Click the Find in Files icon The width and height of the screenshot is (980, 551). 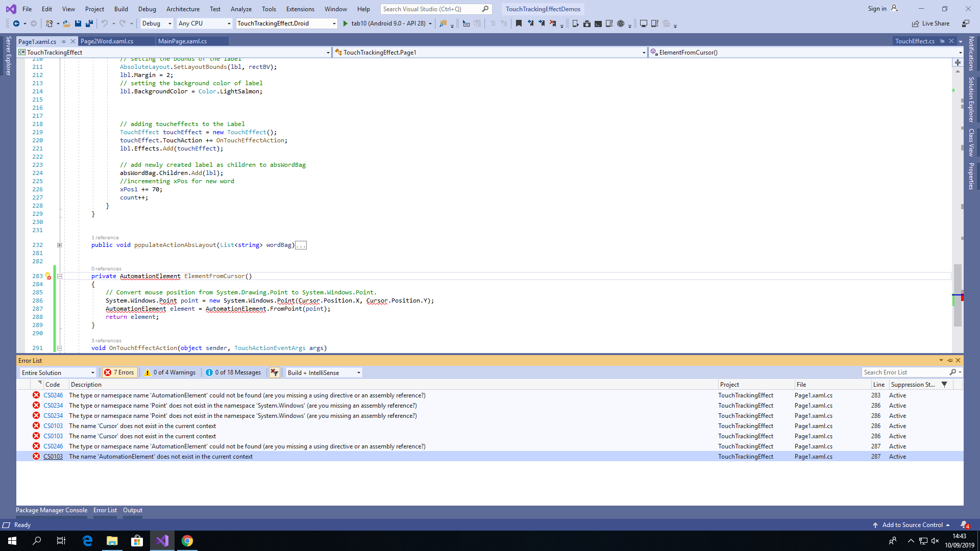pos(443,23)
